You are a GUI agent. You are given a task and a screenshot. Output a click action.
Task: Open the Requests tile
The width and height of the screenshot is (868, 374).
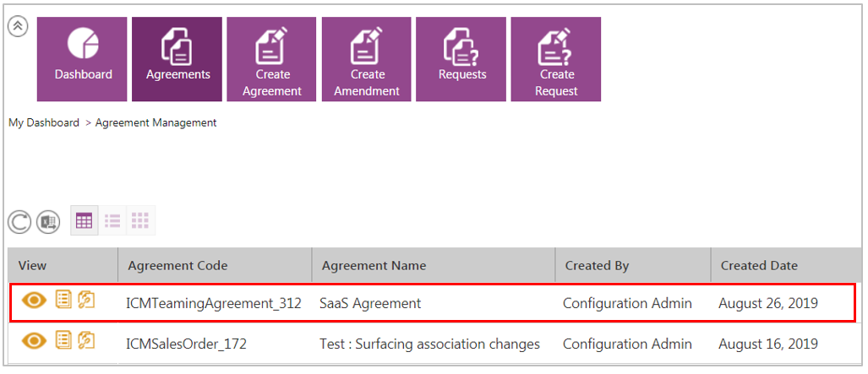[461, 59]
